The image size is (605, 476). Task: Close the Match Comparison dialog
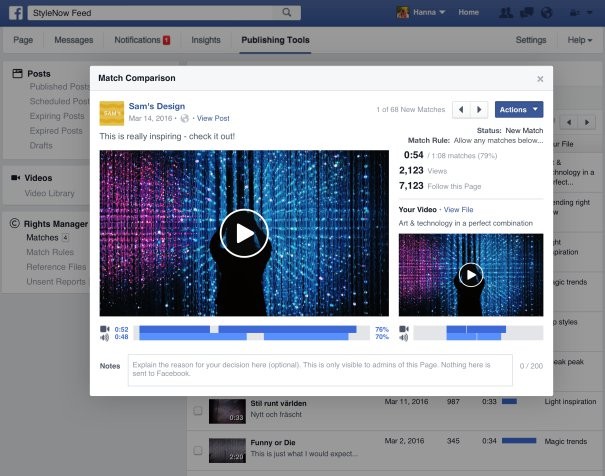[540, 79]
